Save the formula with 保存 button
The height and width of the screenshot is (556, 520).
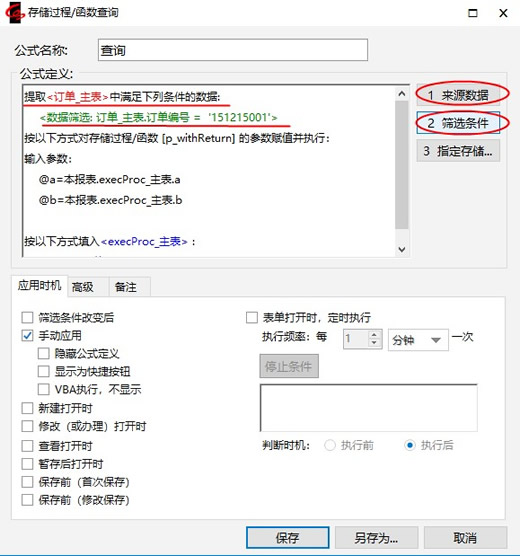[x=288, y=538]
